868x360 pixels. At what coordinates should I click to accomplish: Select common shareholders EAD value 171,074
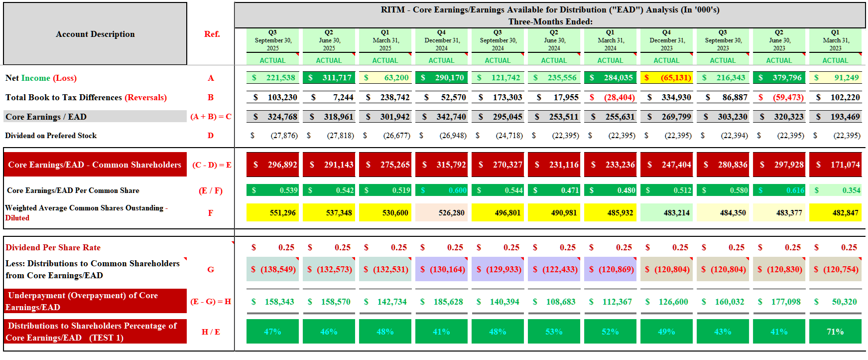click(x=835, y=165)
